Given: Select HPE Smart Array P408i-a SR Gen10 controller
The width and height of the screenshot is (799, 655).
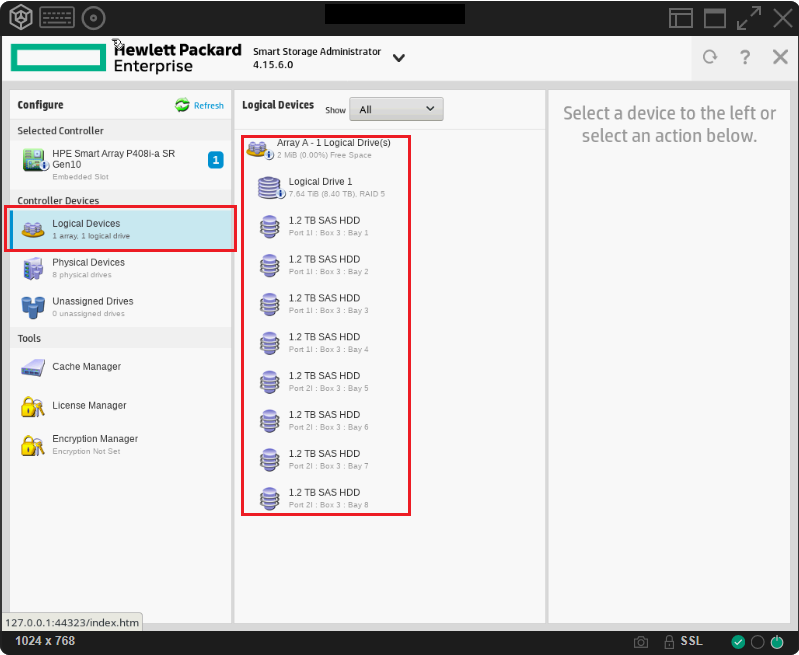Looking at the screenshot, I should click(x=121, y=164).
